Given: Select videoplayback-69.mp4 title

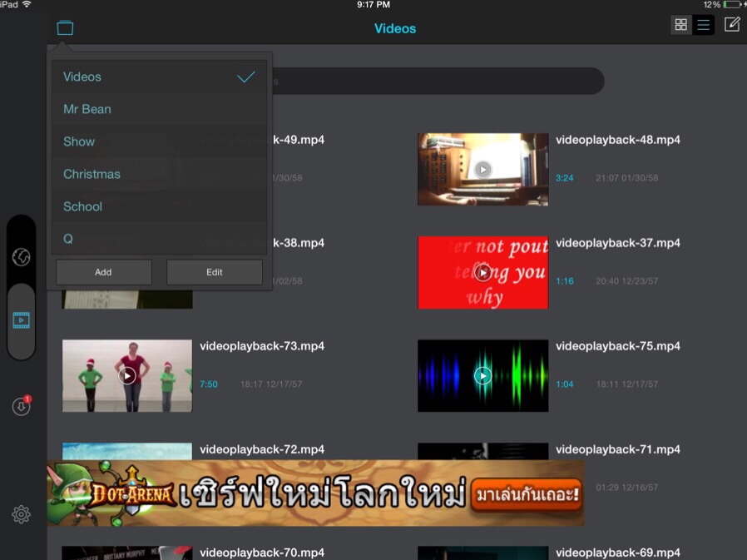Looking at the screenshot, I should tap(618, 553).
